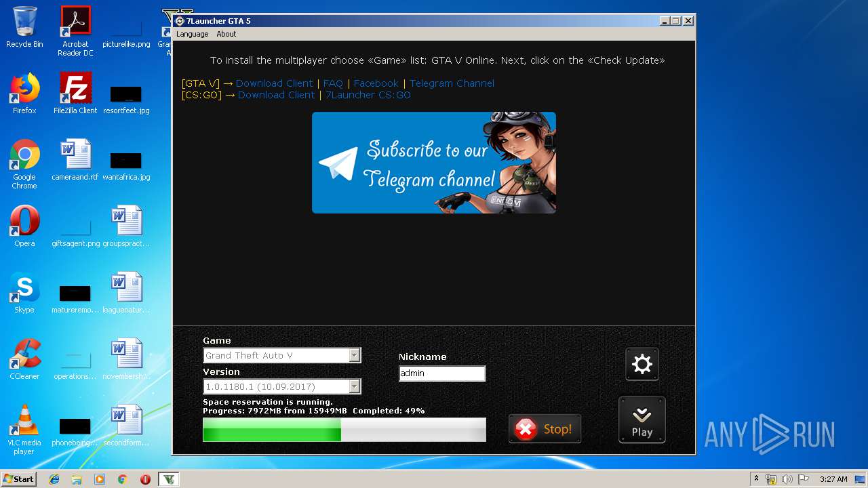Open Internet Explorer from taskbar
Screen dimensions: 868x488
(54, 479)
